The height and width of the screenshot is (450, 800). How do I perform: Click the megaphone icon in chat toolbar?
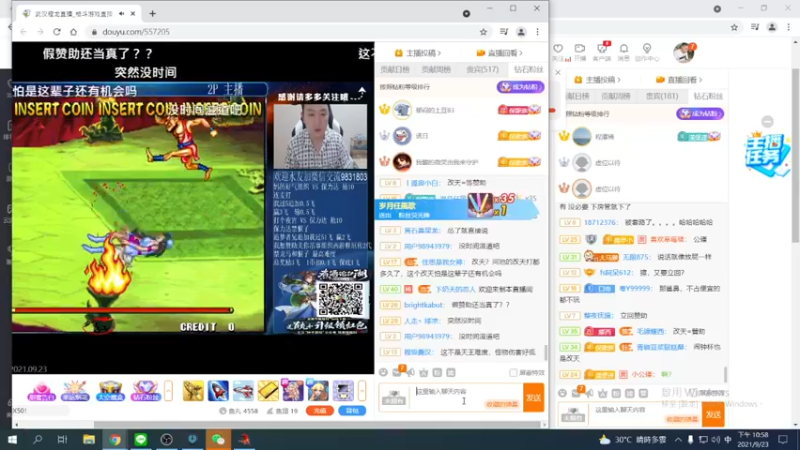pos(411,372)
